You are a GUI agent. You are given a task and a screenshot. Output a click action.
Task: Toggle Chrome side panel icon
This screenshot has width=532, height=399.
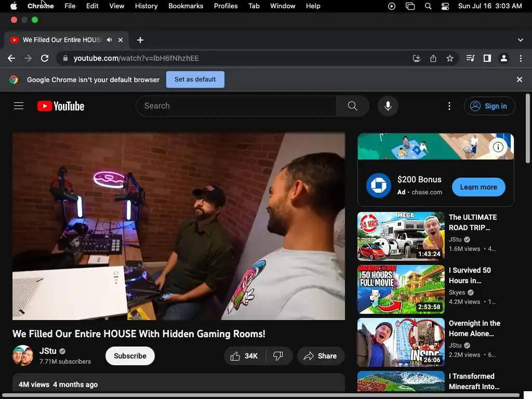[487, 58]
